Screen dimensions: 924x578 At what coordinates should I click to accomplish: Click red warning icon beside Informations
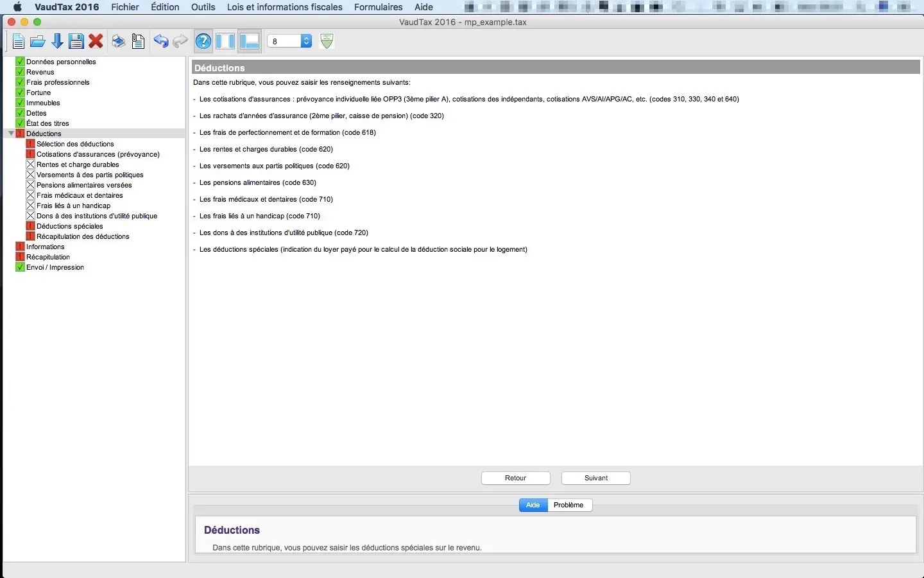(x=20, y=247)
